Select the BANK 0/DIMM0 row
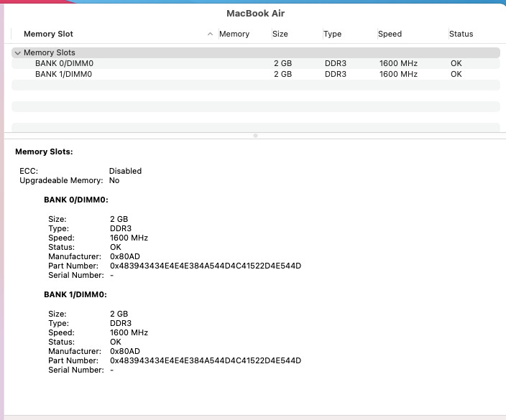 [256, 63]
